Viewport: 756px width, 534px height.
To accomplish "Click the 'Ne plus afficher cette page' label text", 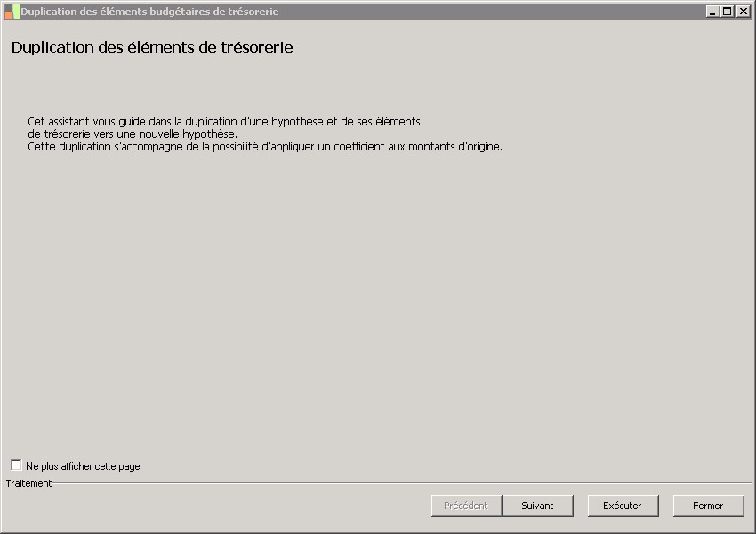I will pyautogui.click(x=83, y=466).
